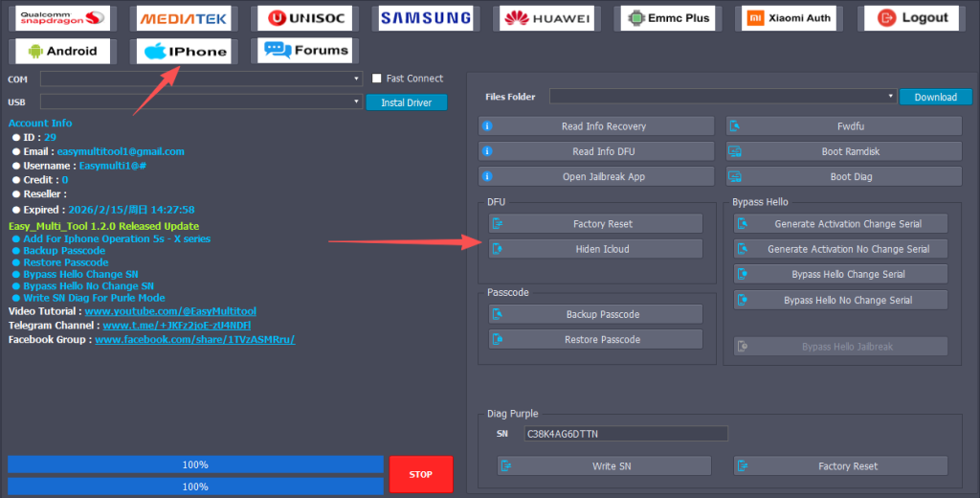Click the Bypass Hello Change Serial button

click(840, 274)
